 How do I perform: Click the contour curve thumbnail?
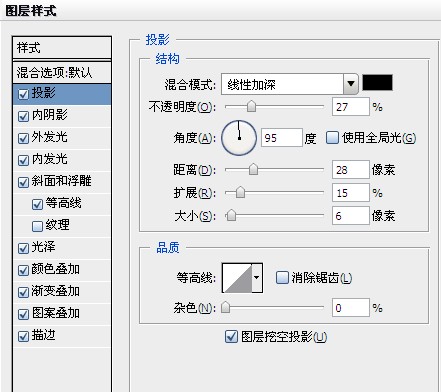237,278
